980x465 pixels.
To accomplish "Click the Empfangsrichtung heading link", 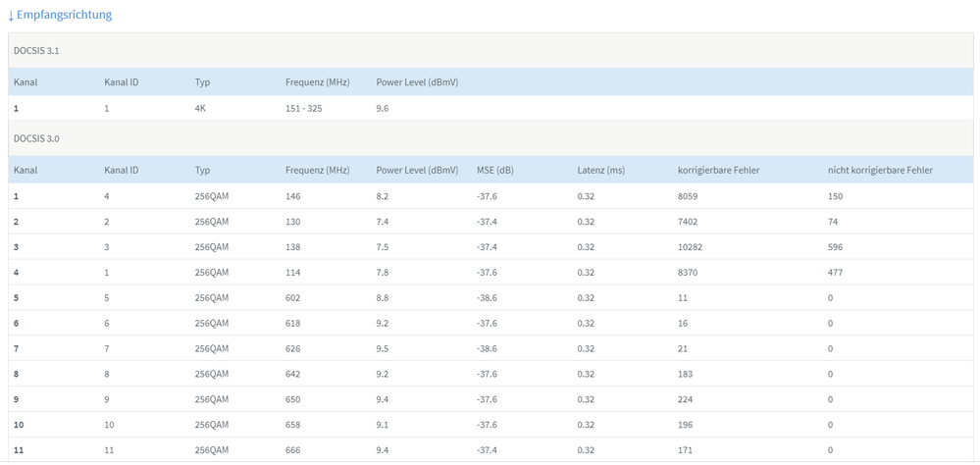I will (x=65, y=15).
